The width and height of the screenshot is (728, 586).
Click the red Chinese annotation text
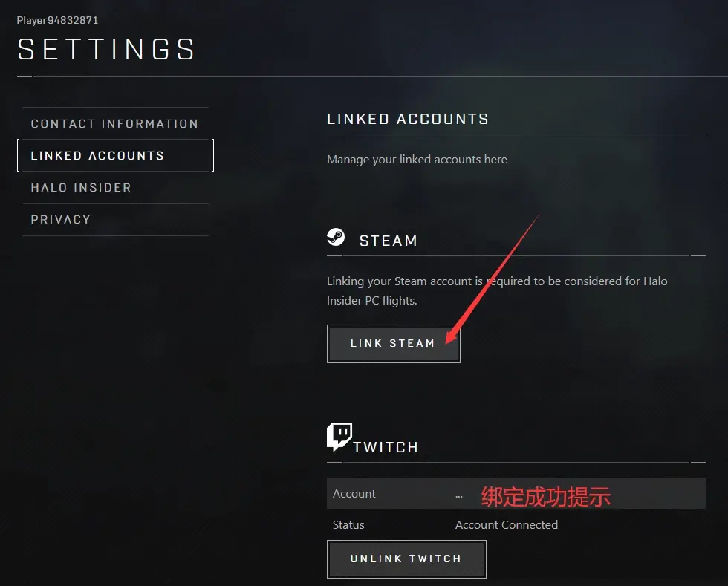[x=546, y=496]
